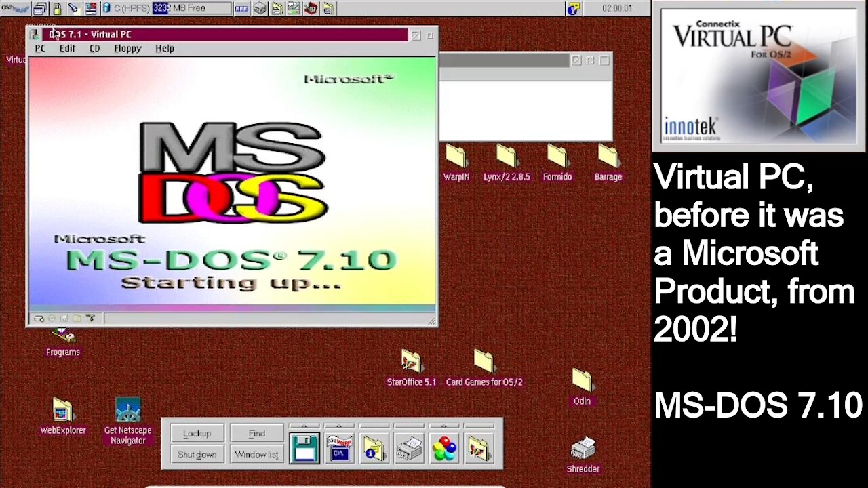Open the Card Games for OS/2 folder
The width and height of the screenshot is (868, 488).
[x=484, y=368]
